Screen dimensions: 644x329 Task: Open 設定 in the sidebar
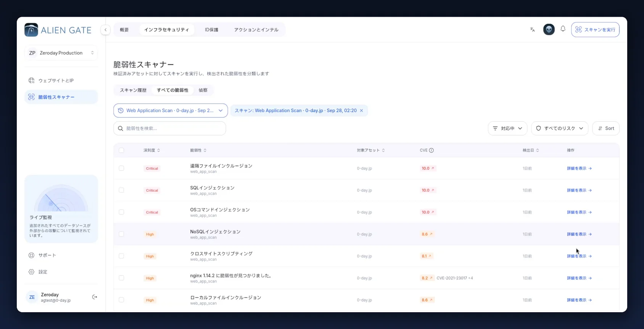pyautogui.click(x=61, y=272)
